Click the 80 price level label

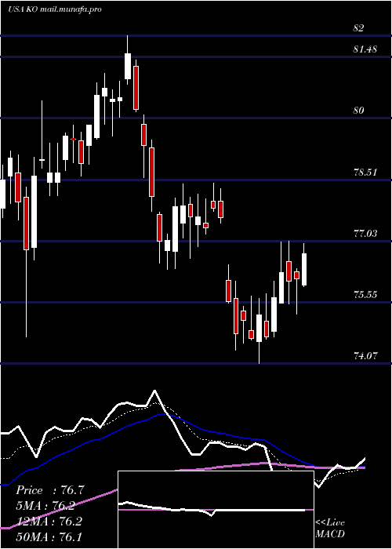click(x=358, y=111)
